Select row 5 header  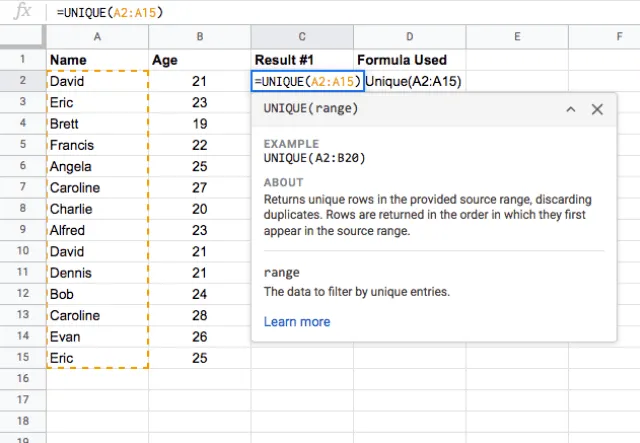pyautogui.click(x=22, y=145)
